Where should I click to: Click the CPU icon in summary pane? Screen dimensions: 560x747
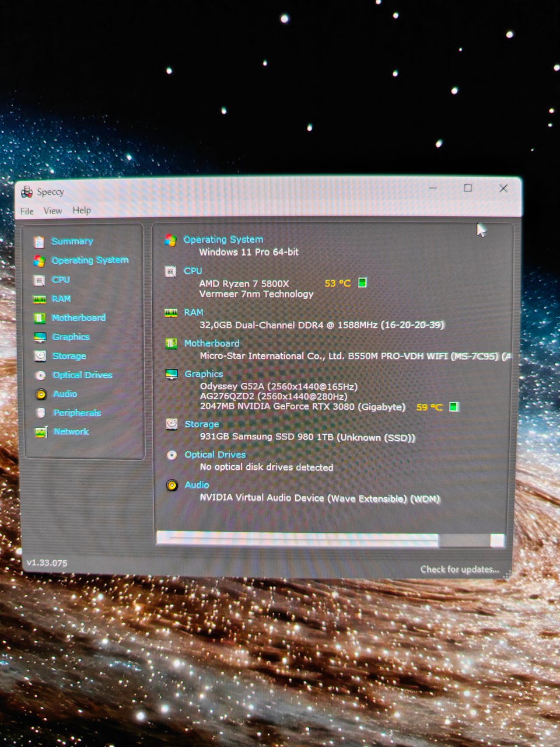(x=170, y=271)
